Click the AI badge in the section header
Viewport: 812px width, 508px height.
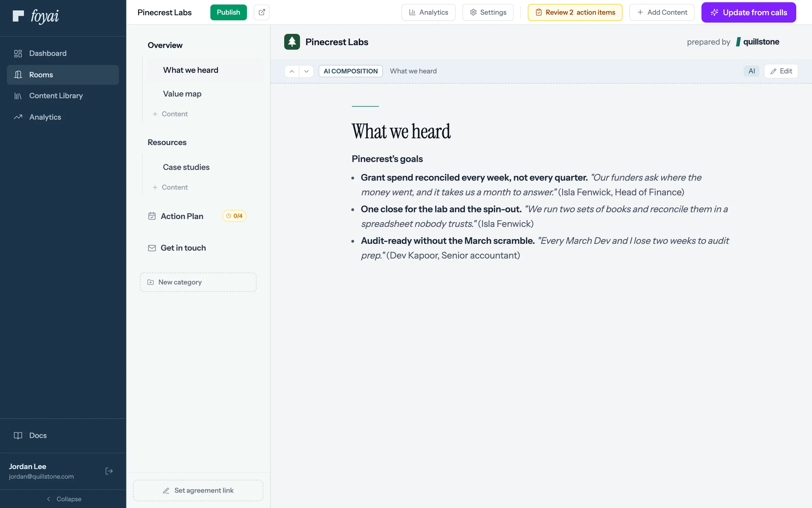click(x=751, y=71)
